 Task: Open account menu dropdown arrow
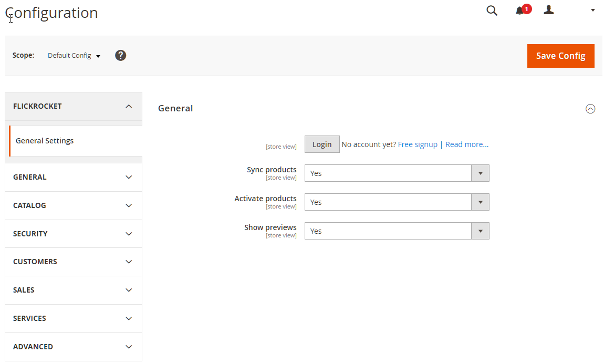click(x=593, y=10)
